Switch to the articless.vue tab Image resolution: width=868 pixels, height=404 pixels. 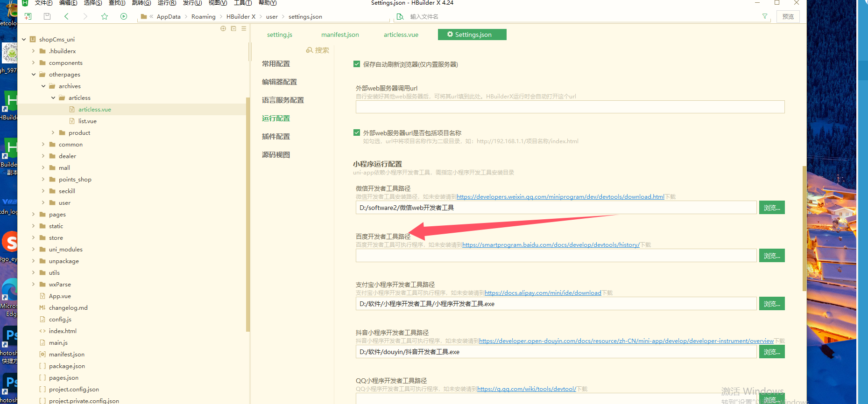[401, 35]
